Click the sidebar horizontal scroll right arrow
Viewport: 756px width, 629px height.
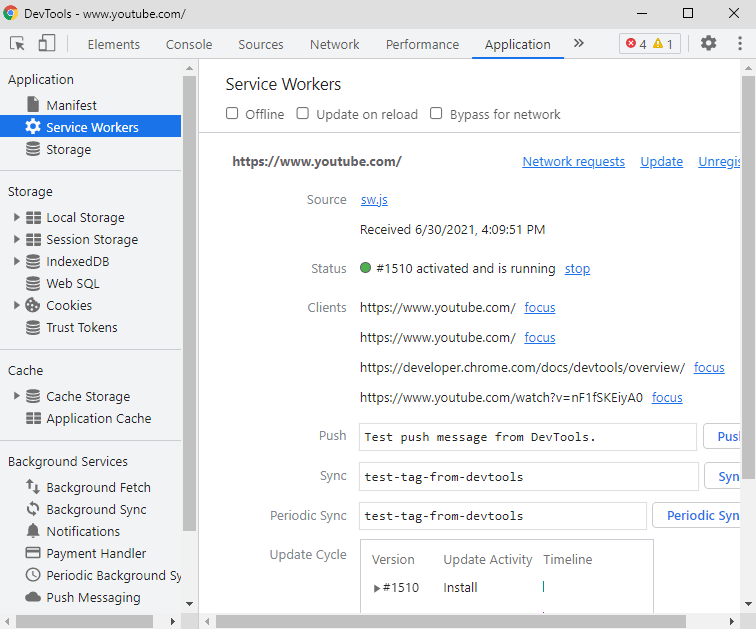[173, 621]
